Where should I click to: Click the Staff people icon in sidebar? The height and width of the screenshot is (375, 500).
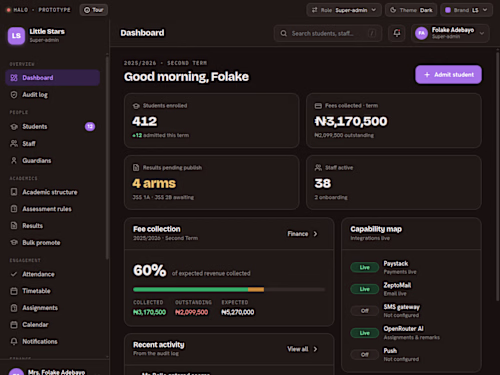(14, 144)
